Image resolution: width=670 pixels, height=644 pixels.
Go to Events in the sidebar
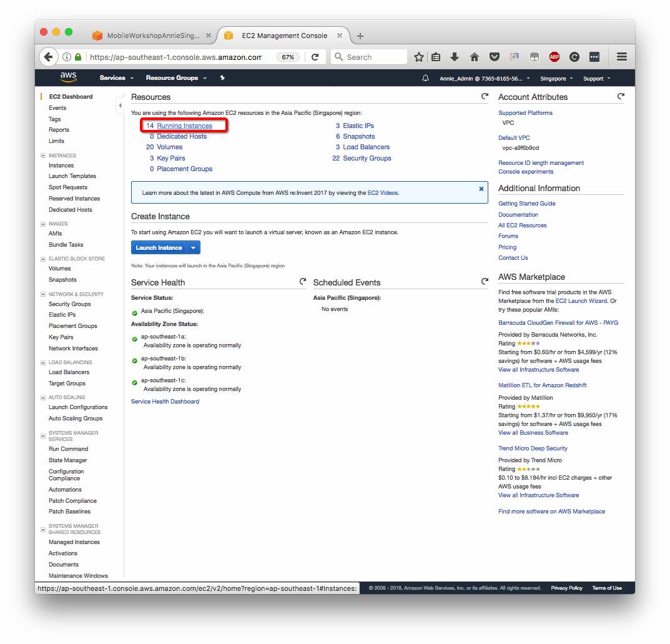[57, 108]
